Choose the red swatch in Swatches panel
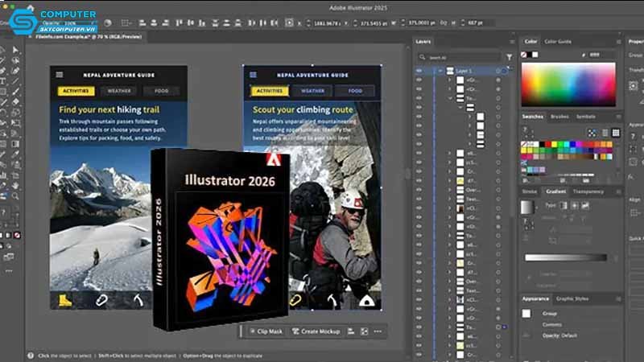The height and width of the screenshot is (362, 644). [x=548, y=144]
